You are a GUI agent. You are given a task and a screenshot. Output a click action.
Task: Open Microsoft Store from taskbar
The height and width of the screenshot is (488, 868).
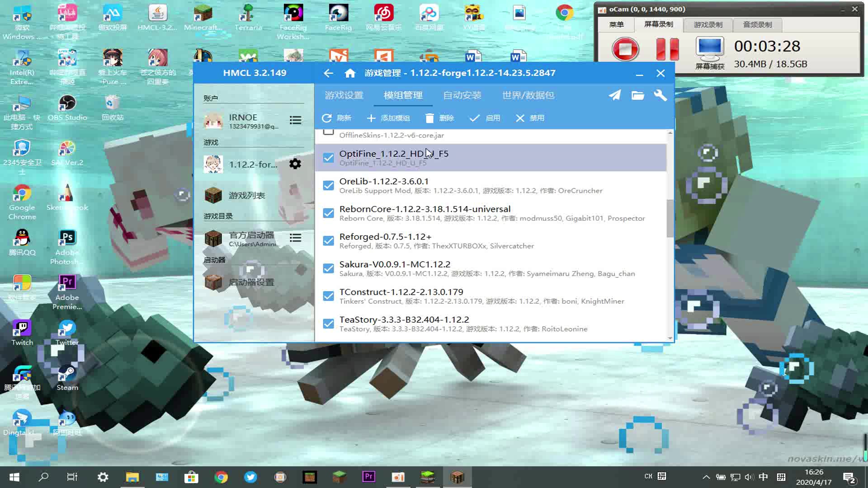coord(191,477)
